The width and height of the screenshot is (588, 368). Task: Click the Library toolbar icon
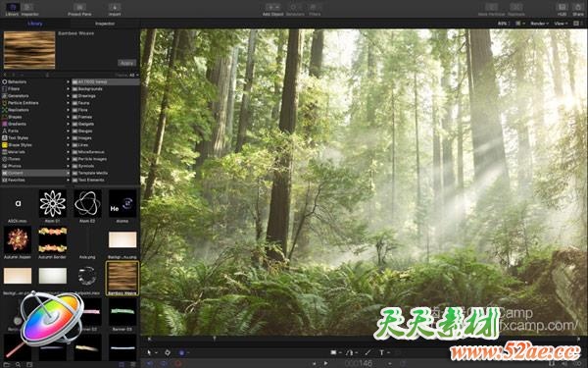13,7
